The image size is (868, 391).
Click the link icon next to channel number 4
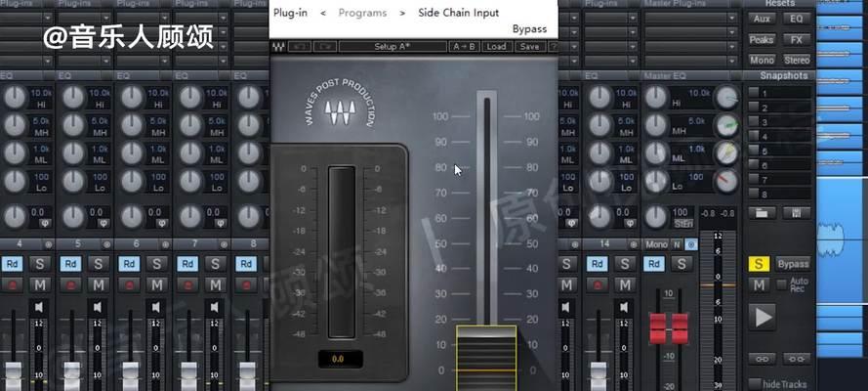click(x=48, y=244)
